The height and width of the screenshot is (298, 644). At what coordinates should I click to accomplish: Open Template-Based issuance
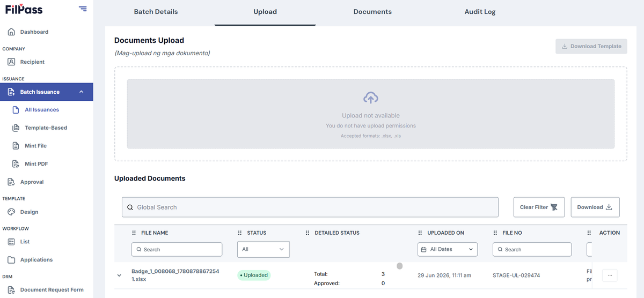(46, 128)
